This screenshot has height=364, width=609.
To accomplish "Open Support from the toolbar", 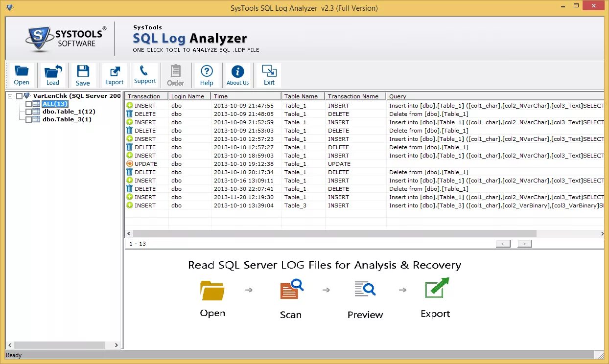I will [x=145, y=75].
